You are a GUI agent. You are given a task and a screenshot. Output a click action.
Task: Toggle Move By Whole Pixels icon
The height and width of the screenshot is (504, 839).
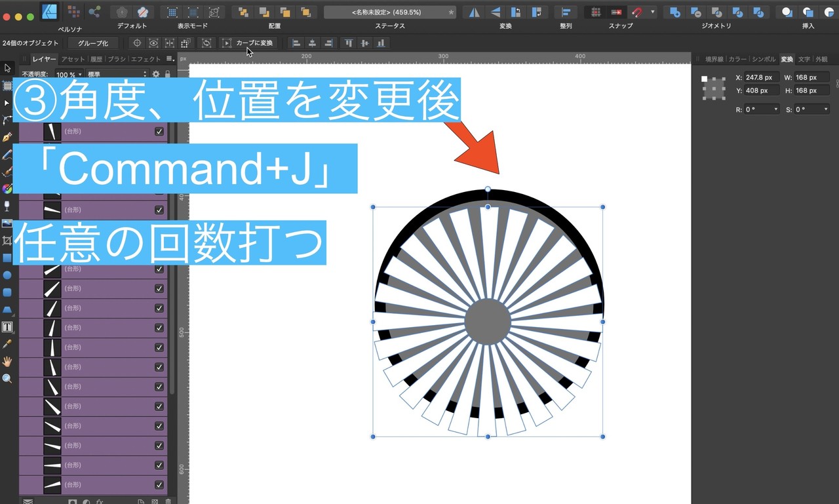coord(617,12)
